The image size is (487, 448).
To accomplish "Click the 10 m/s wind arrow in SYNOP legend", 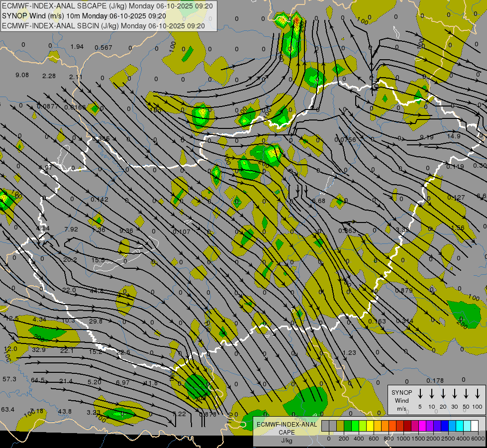I will click(431, 394).
